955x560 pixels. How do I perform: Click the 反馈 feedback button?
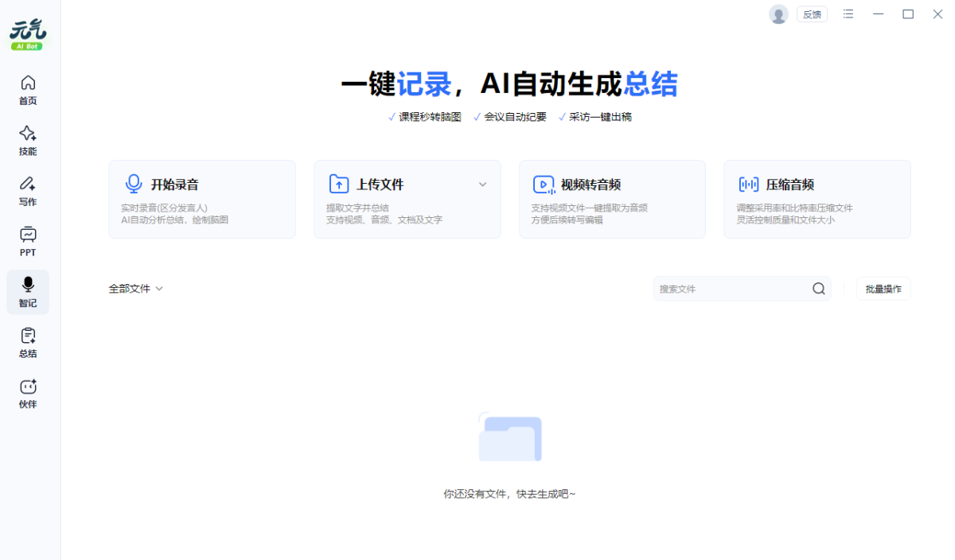point(812,14)
